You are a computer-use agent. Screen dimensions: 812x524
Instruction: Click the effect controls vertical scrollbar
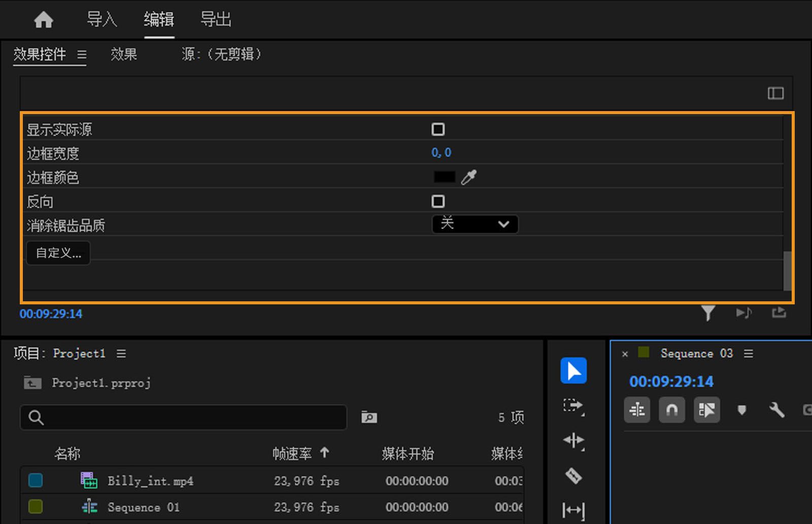[788, 271]
